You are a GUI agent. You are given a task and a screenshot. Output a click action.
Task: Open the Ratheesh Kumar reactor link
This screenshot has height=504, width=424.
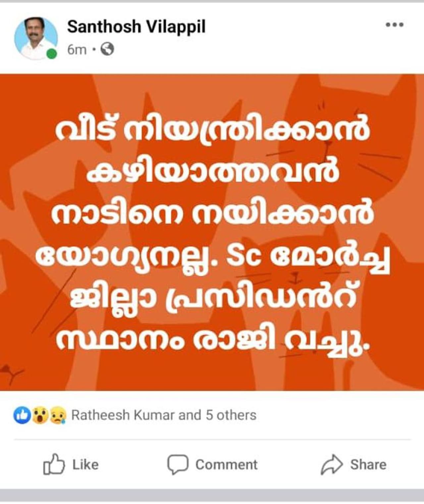tap(123, 415)
